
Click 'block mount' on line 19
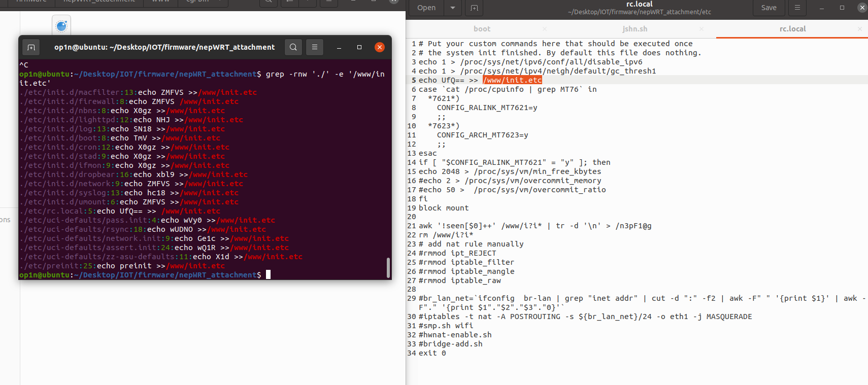coord(444,208)
